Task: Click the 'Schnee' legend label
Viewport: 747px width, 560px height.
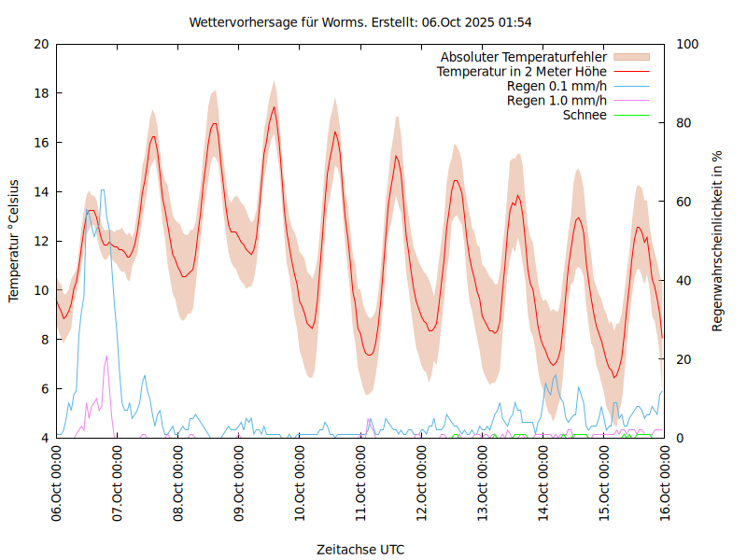Action: 585,115
